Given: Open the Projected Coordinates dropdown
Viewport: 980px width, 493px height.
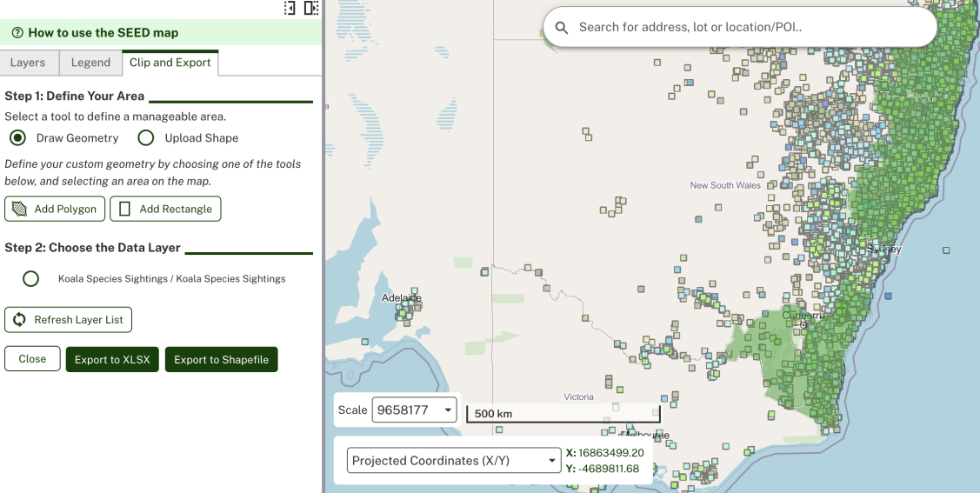Looking at the screenshot, I should click(x=453, y=461).
